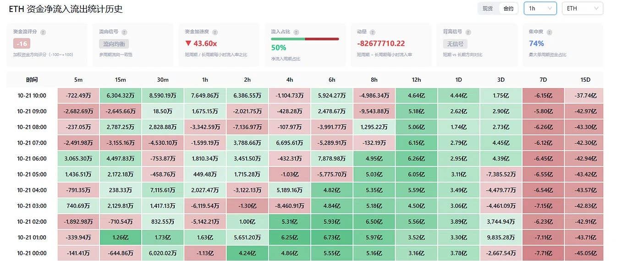Click the 1D column header
The height and width of the screenshot is (261, 644).
[x=458, y=80]
